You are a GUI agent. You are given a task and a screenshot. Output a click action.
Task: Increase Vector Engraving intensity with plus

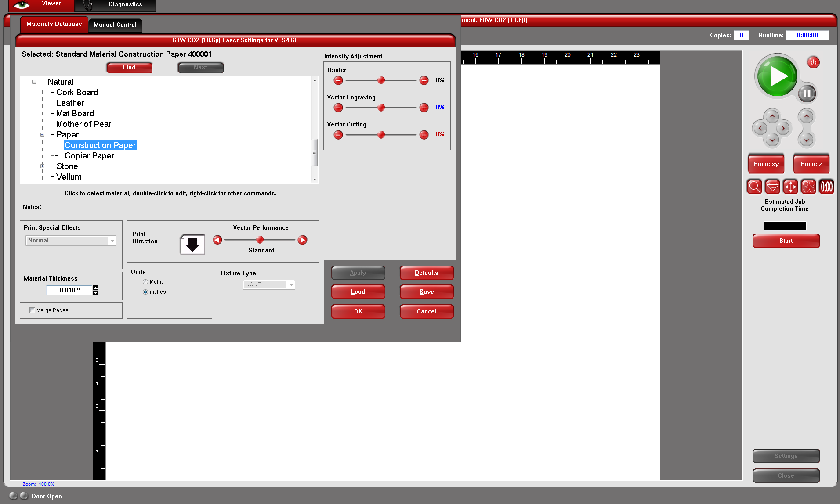(424, 108)
